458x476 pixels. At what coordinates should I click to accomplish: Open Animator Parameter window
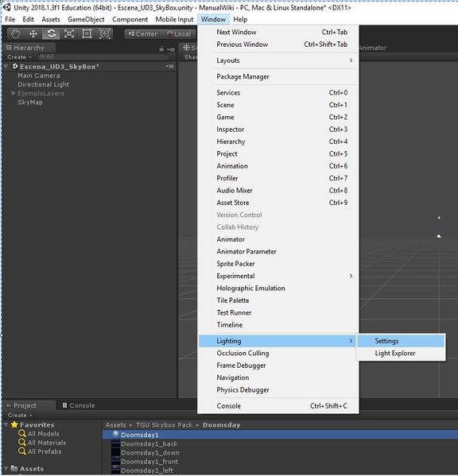[278, 251]
